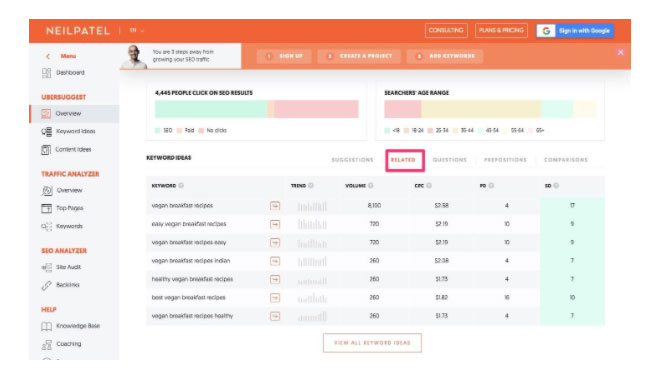Viewport: 665px width, 380px height.
Task: Click the Dashboard icon in sidebar
Action: pyautogui.click(x=46, y=73)
